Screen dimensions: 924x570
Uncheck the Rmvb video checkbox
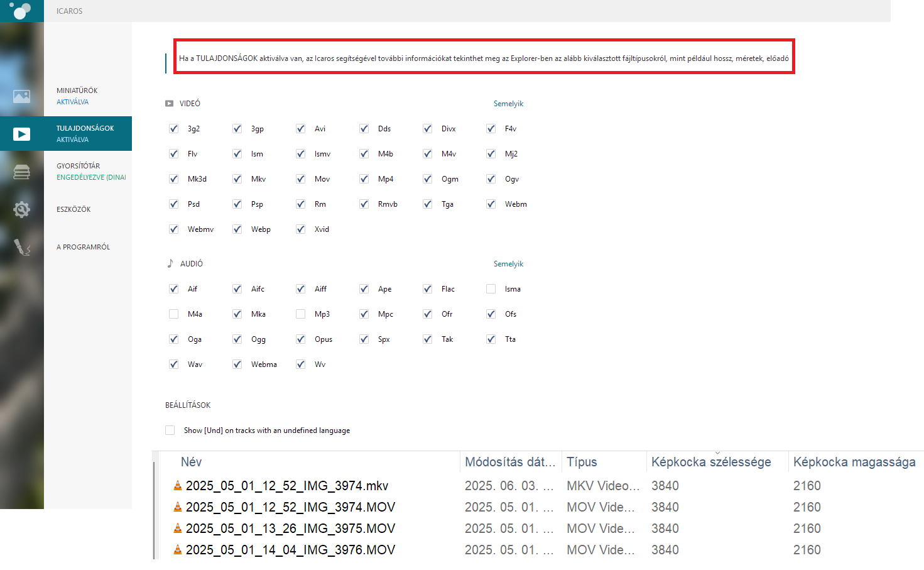tap(364, 204)
